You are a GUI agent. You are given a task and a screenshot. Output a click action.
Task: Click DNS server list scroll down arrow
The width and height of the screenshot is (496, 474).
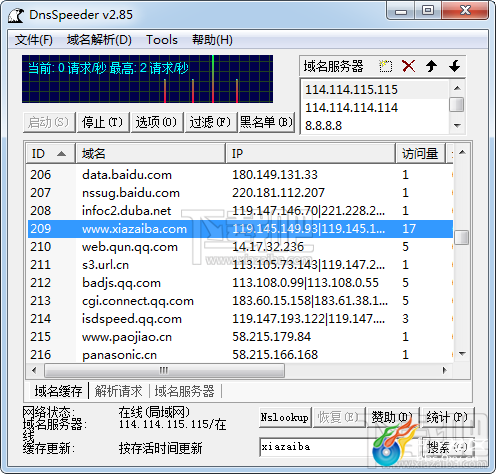(x=457, y=126)
